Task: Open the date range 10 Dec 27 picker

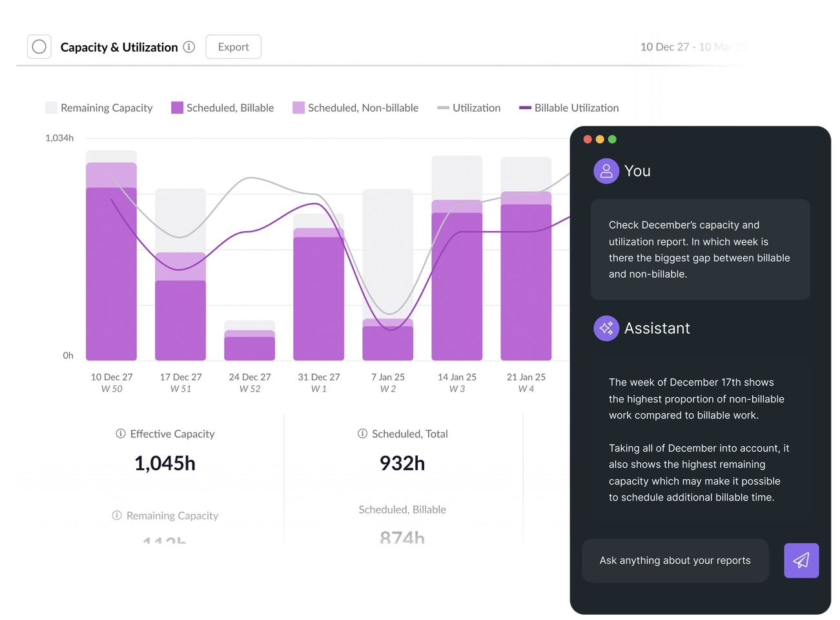Action: click(x=693, y=47)
